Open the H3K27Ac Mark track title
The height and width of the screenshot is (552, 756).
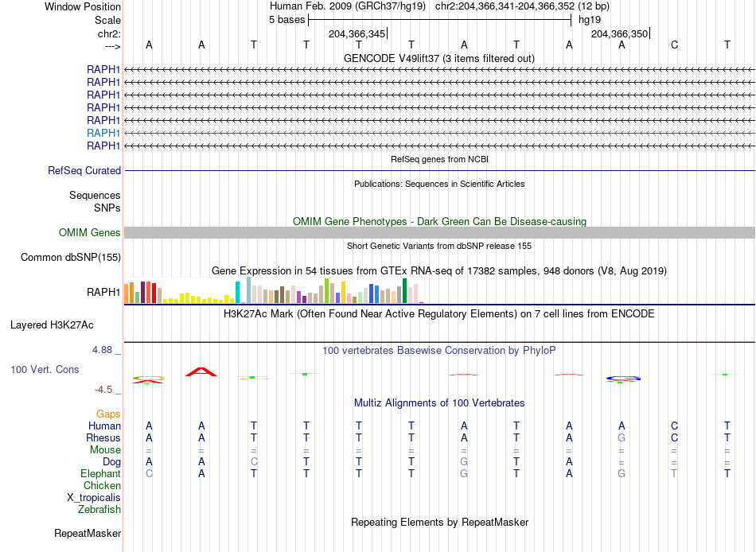click(x=439, y=314)
